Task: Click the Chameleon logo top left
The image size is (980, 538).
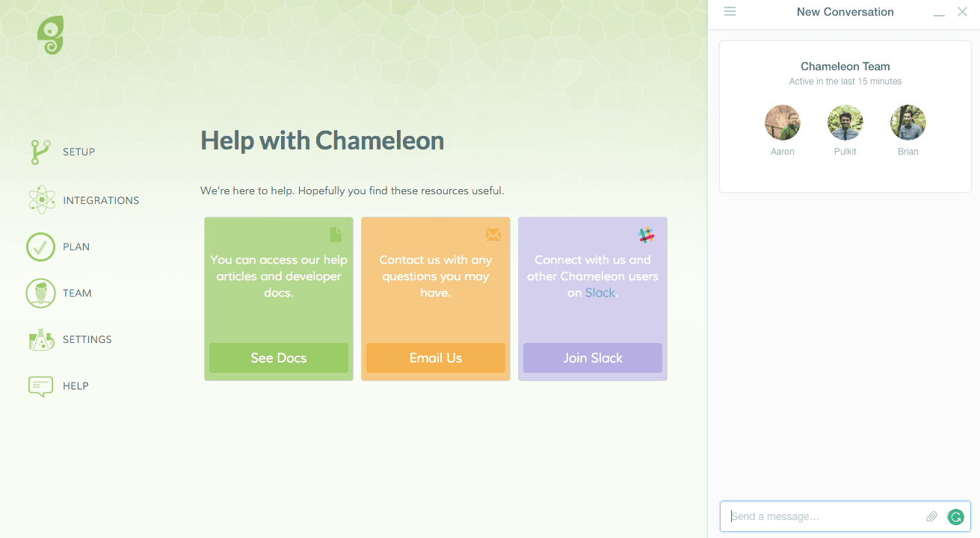Action: [51, 36]
